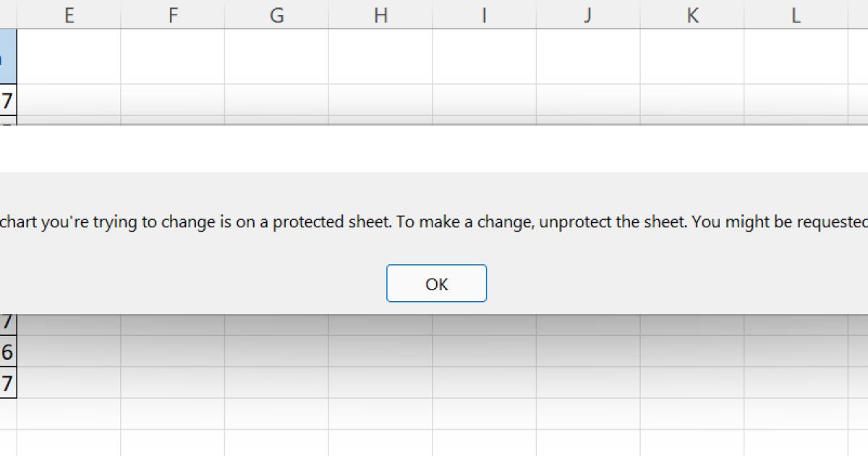868x456 pixels.
Task: Click the 7 cell directly below the 6
Action: [8, 383]
